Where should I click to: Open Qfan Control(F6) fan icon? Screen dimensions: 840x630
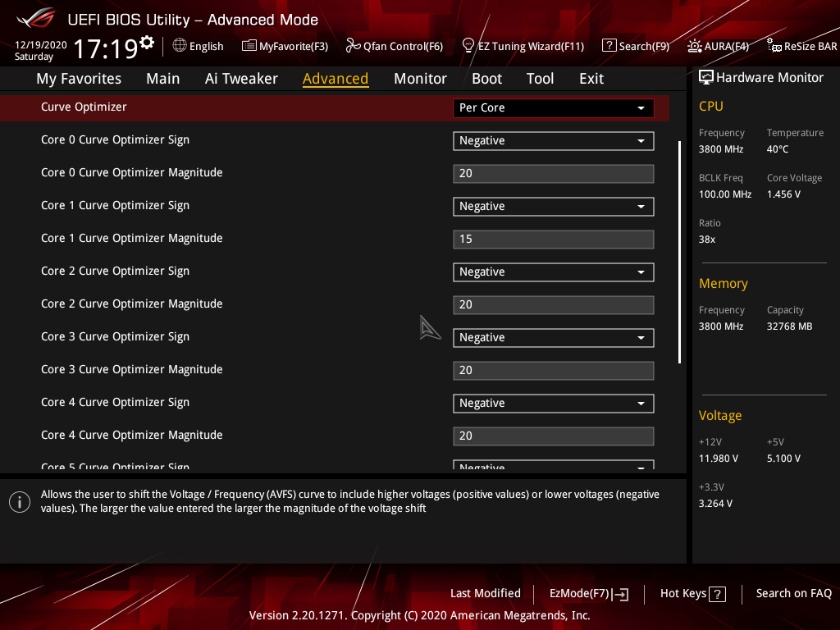click(353, 46)
